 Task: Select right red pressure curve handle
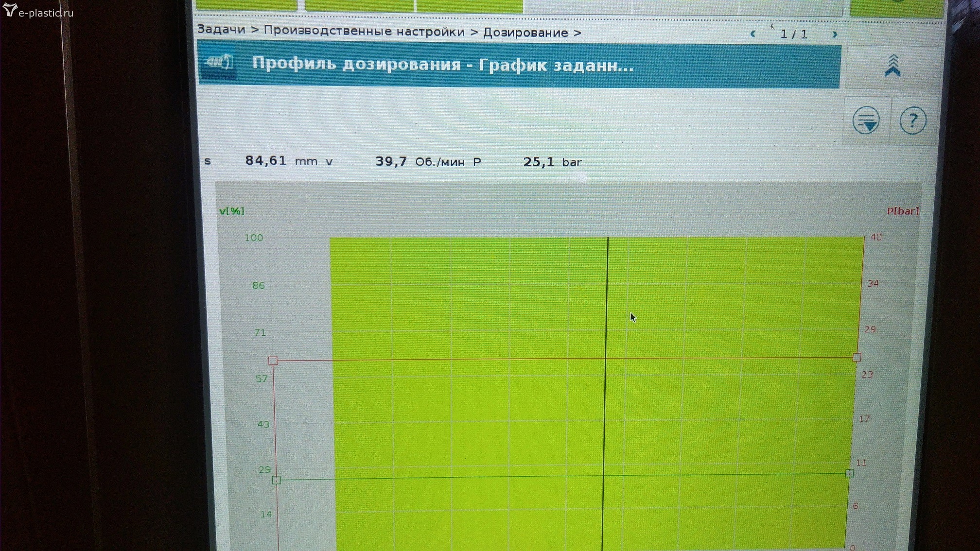857,357
